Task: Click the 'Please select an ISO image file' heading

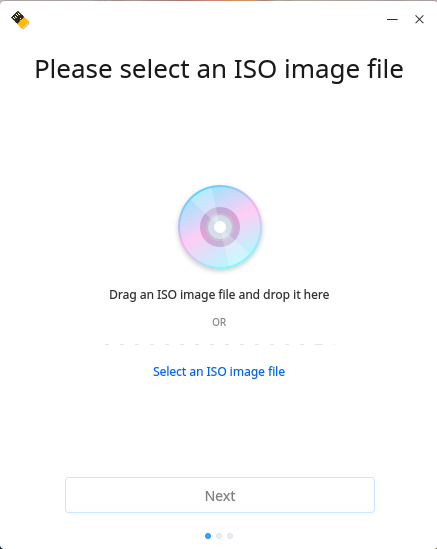Action: 219,69
